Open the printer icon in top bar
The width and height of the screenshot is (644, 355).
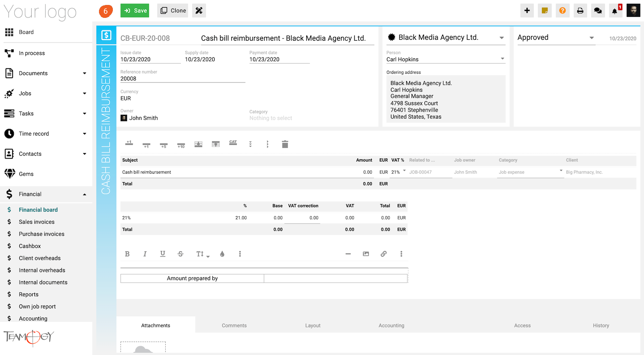(580, 11)
